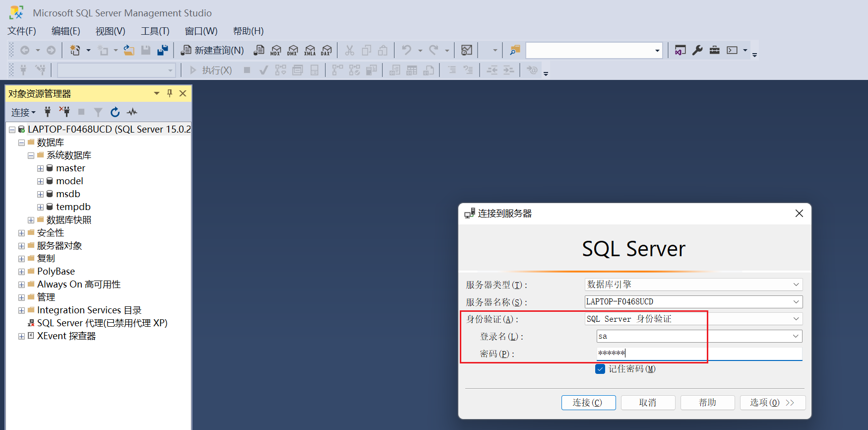Click the Visual Studio window icon in toolbar
This screenshot has width=868, height=430.
coord(681,50)
